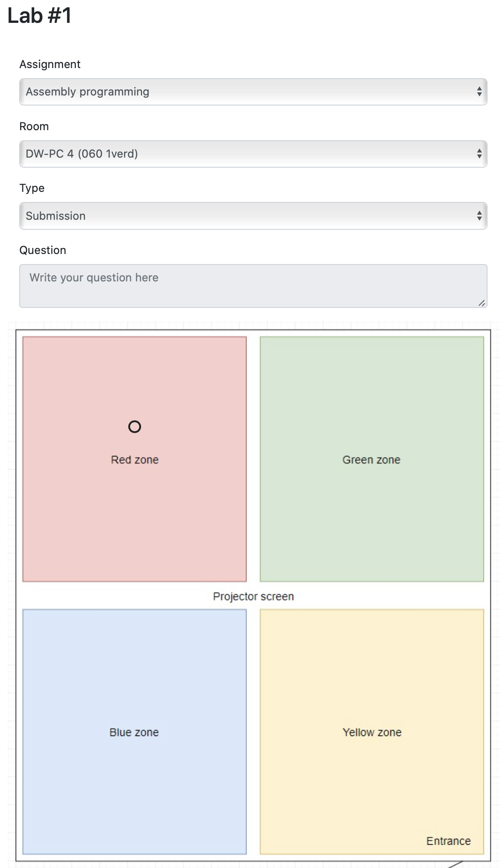This screenshot has height=868, width=504.
Task: Open the Room dropdown showing DW-PC 4
Action: 253,154
